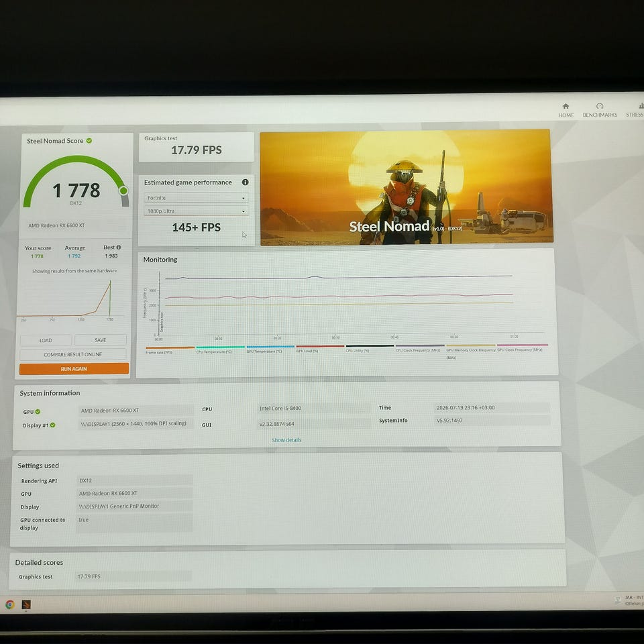
Task: Click COMPARE RESULT ONLINE button
Action: coord(72,354)
